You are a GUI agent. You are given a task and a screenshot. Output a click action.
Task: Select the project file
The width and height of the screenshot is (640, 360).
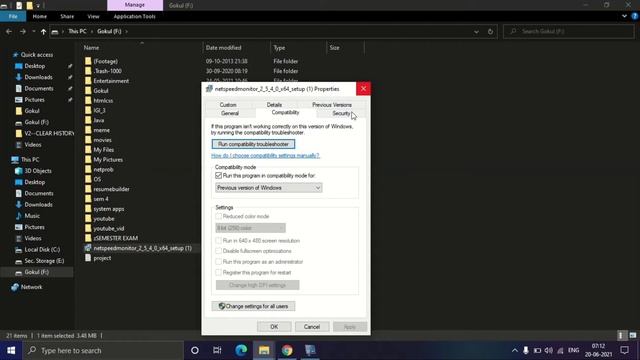point(102,258)
